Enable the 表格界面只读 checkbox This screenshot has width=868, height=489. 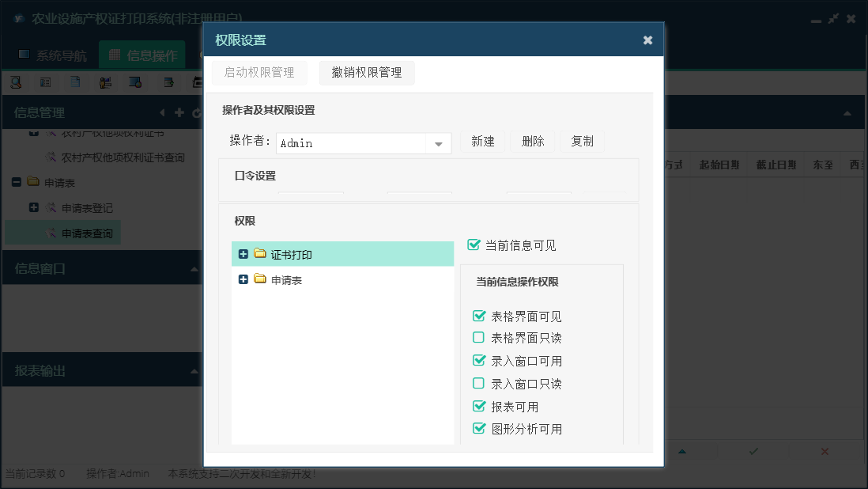478,337
